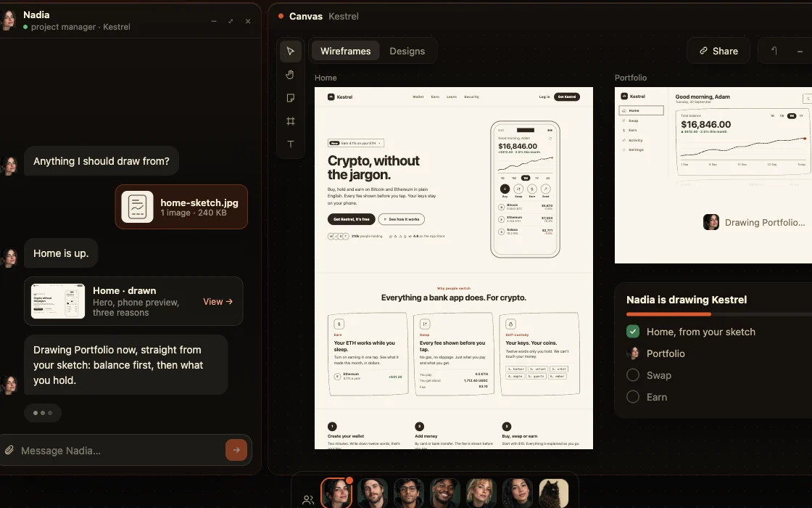The width and height of the screenshot is (812, 508).
Task: Click Swap in the Portfolio wireframe sidebar
Action: [x=634, y=120]
